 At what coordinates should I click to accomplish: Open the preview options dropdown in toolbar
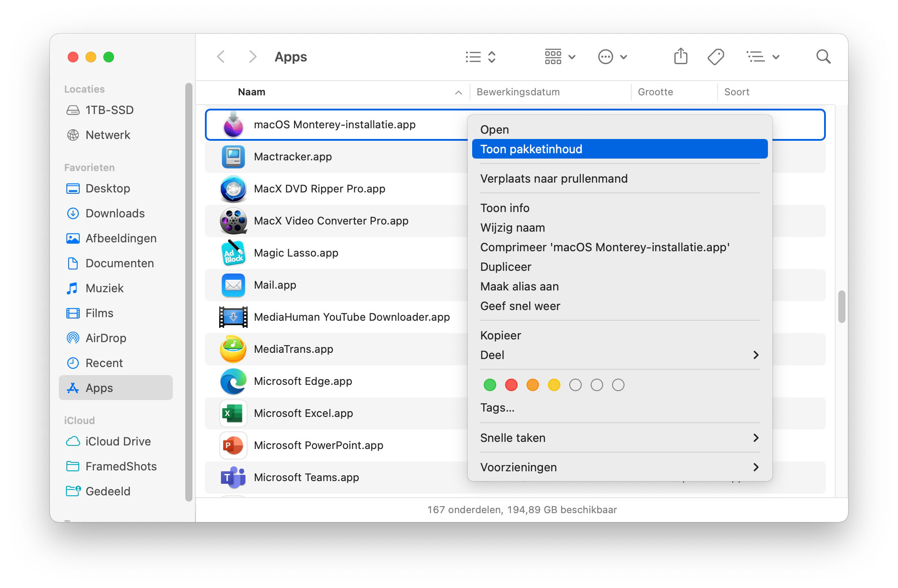coord(763,57)
